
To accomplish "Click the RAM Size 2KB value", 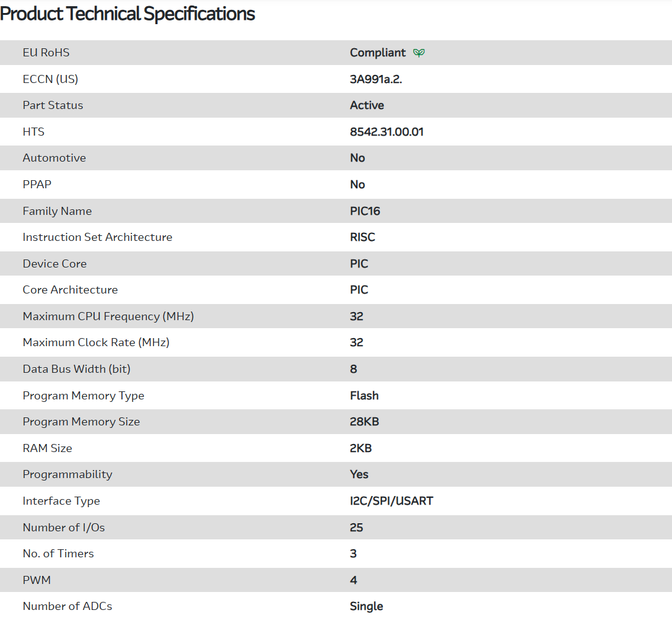I will tap(360, 448).
